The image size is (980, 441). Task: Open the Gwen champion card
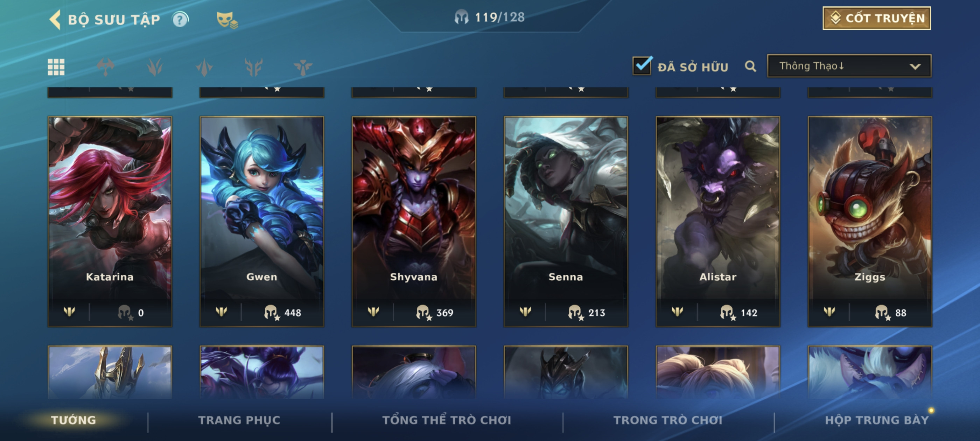[262, 221]
